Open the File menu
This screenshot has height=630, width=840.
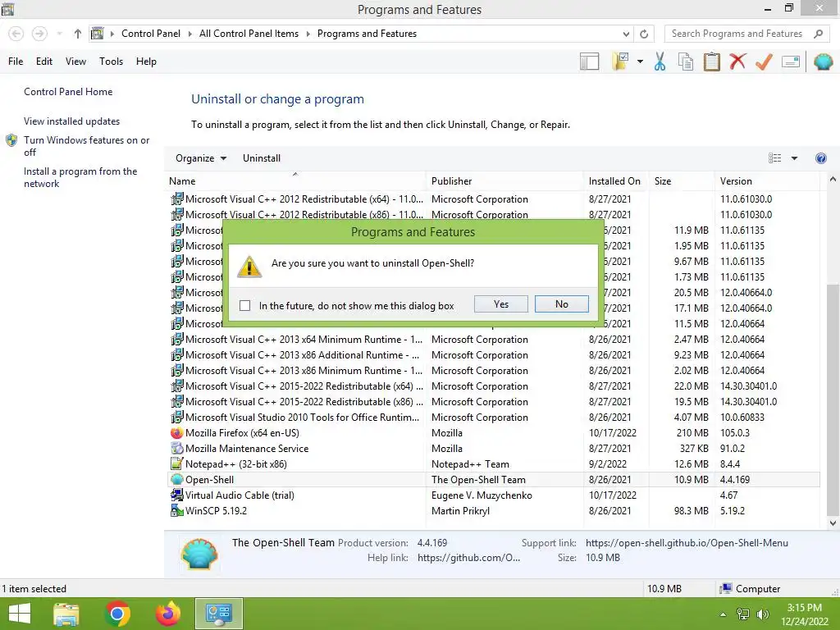16,62
